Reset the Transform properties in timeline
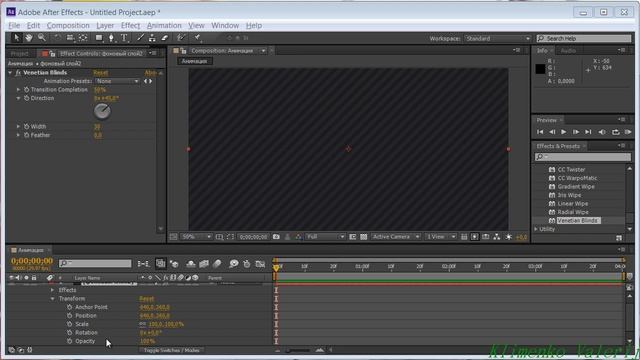 (x=147, y=299)
